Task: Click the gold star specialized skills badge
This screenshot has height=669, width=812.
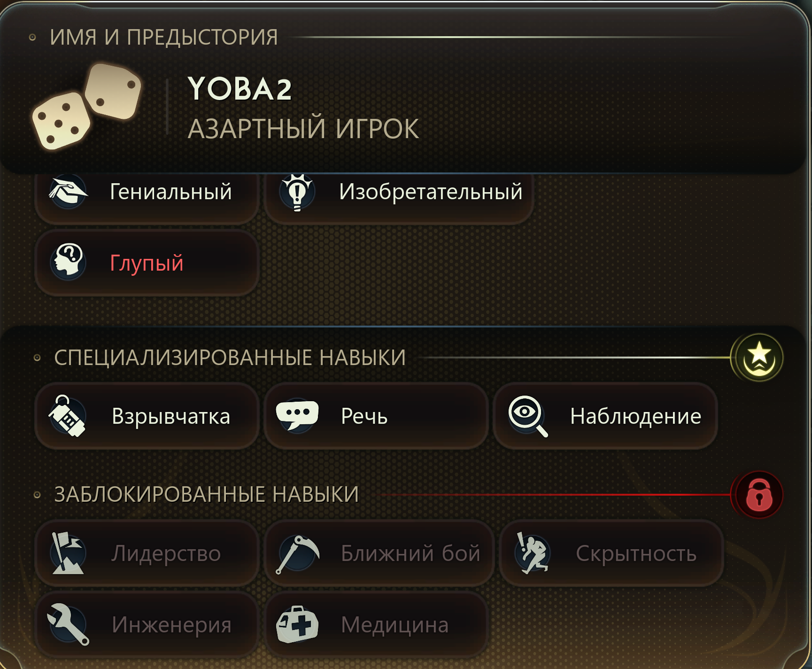Action: tap(757, 358)
